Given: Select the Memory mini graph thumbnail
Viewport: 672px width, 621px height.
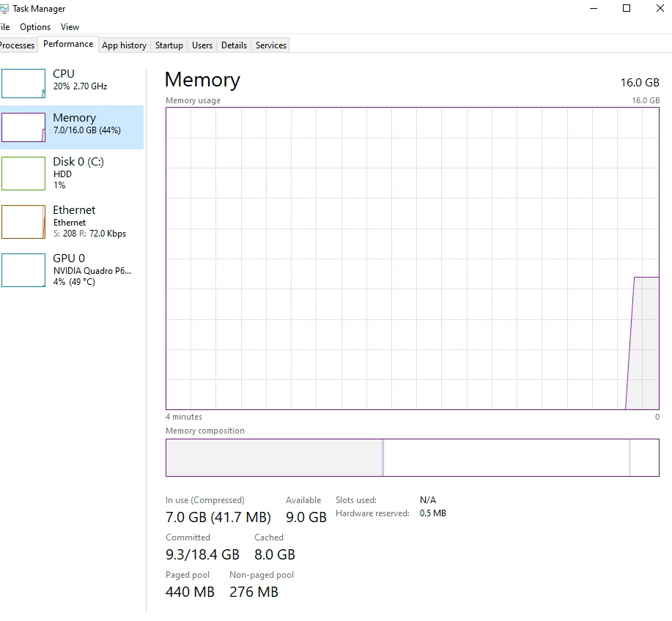Looking at the screenshot, I should point(23,127).
